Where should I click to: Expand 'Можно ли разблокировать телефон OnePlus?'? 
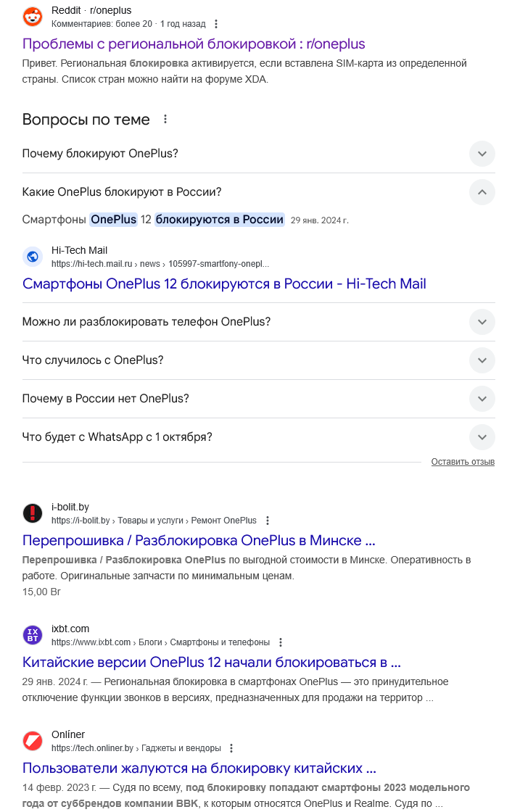tap(482, 322)
